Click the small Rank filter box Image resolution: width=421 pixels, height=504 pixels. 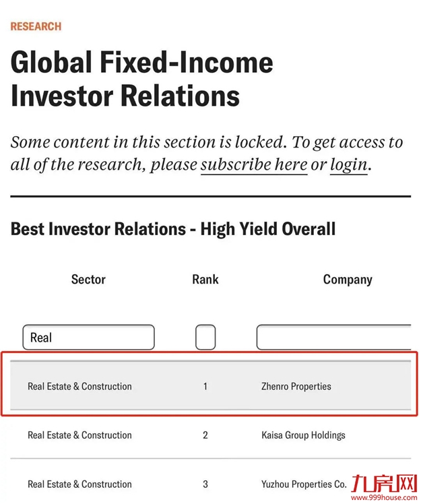pos(205,337)
